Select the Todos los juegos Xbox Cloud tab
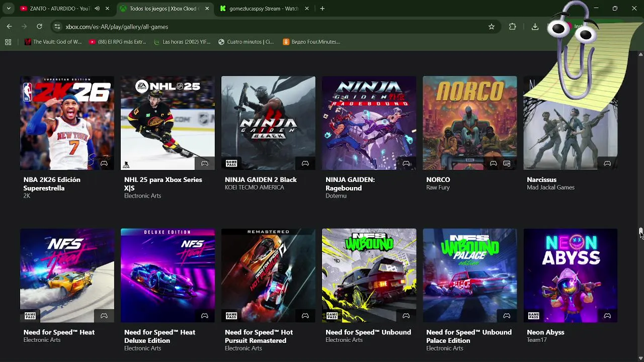This screenshot has height=362, width=644. coord(165,9)
